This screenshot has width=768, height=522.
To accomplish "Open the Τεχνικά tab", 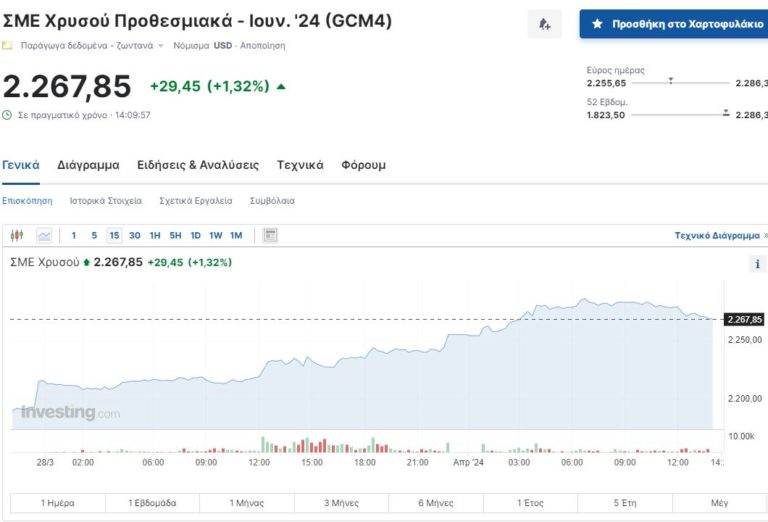I will pos(300,165).
